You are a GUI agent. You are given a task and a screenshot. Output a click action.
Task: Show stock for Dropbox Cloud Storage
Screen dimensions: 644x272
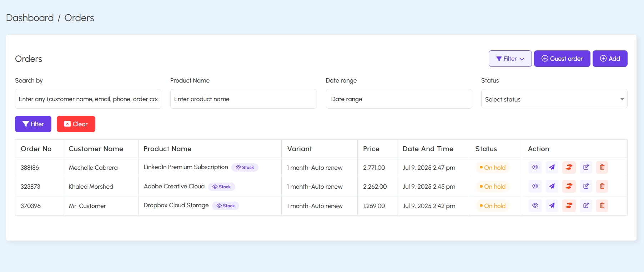[226, 206]
